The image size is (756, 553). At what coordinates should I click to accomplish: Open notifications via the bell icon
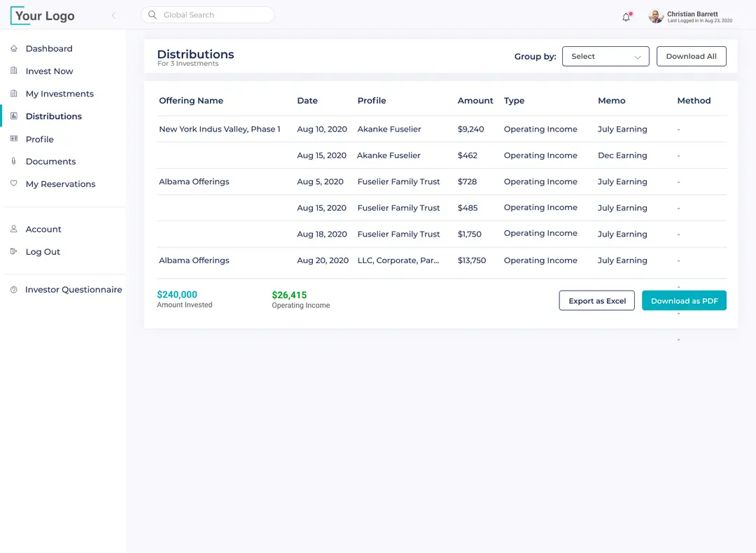pyautogui.click(x=626, y=16)
